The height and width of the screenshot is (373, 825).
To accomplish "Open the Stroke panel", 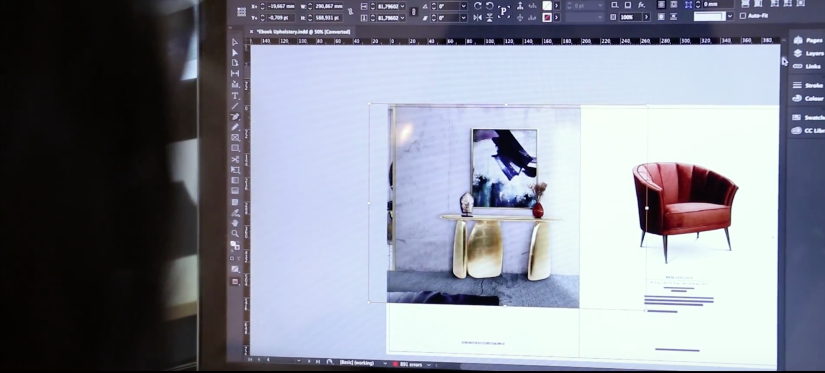I will [x=808, y=85].
